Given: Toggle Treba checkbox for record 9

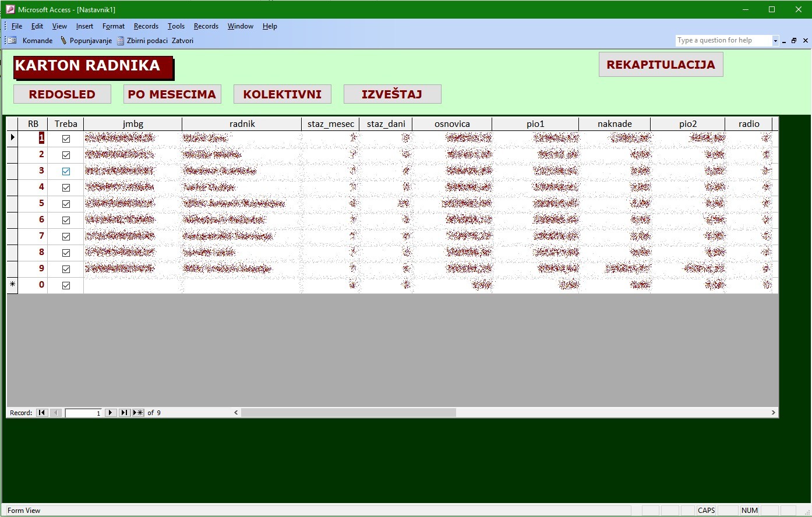Looking at the screenshot, I should click(x=66, y=269).
